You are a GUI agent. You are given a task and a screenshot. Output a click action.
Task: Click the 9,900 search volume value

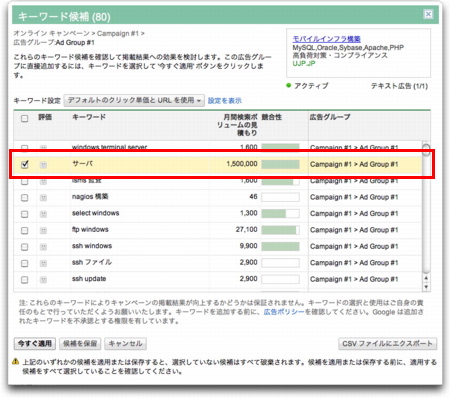click(249, 246)
